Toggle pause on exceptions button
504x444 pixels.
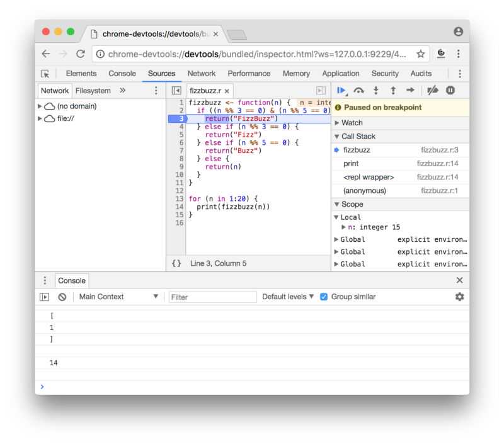point(450,91)
